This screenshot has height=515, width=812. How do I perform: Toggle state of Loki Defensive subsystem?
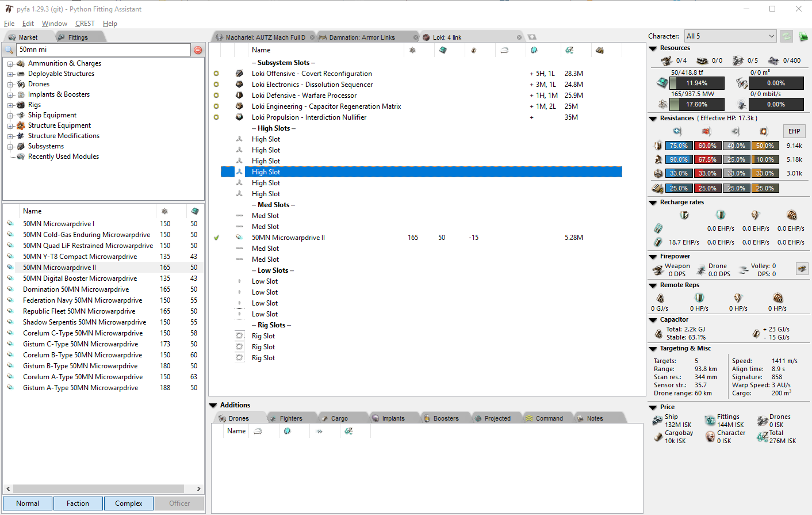(x=216, y=96)
